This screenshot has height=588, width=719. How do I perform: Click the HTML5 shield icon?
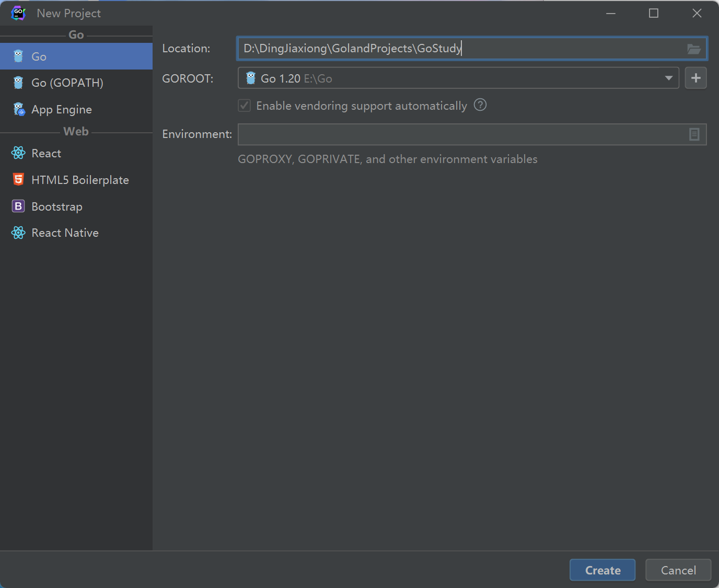(x=18, y=179)
